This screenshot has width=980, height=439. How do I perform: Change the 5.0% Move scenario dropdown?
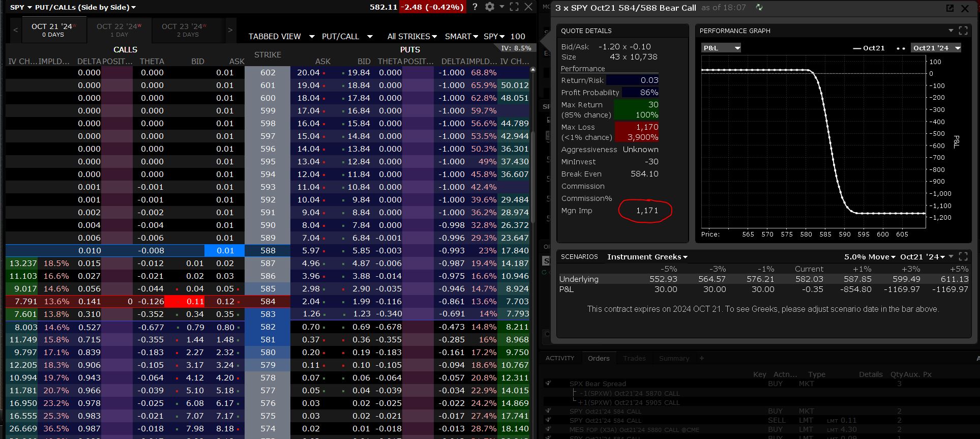870,257
